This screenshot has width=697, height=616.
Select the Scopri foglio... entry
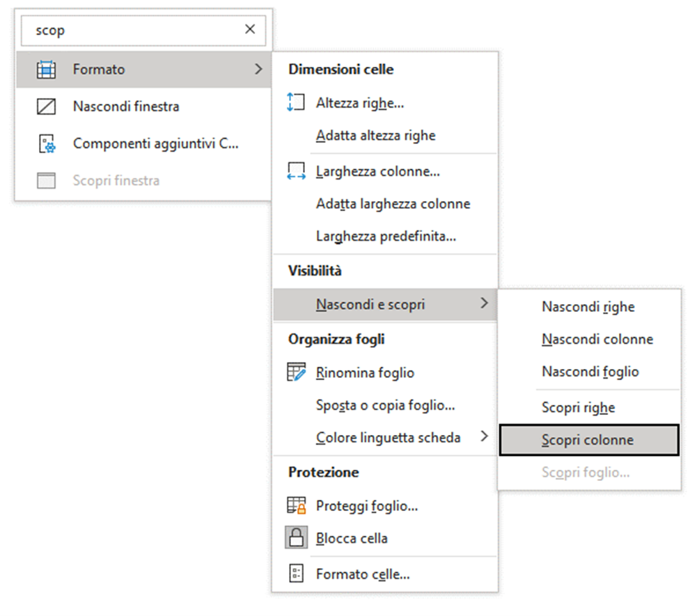[x=590, y=473]
